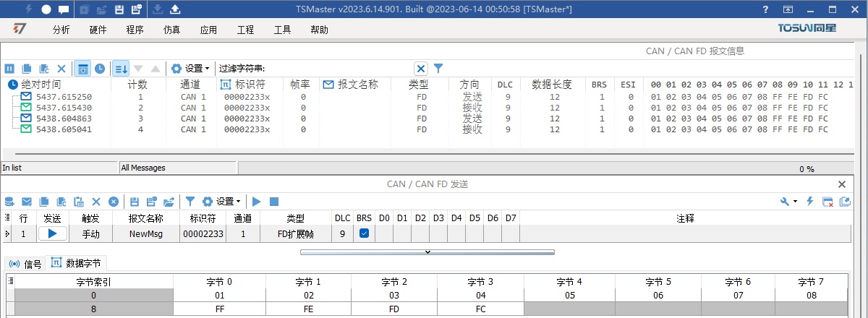This screenshot has width=868, height=318.
Task: Open the 分析 menu
Action: (61, 30)
